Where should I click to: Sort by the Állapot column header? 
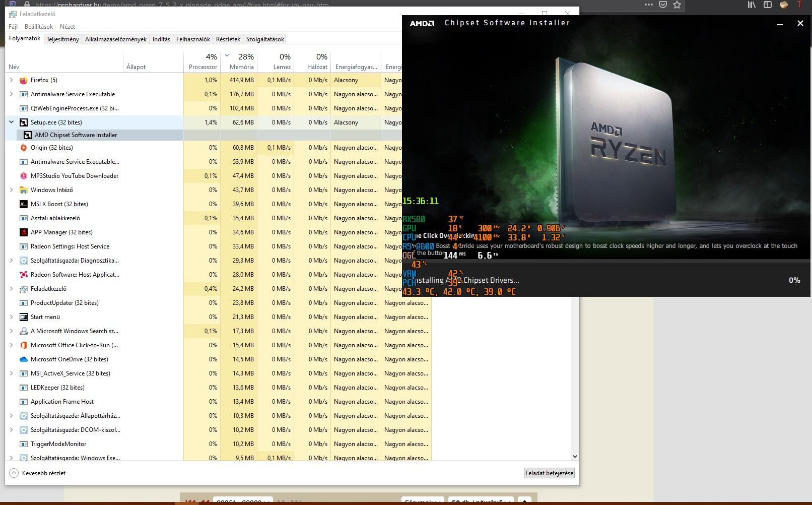point(154,62)
